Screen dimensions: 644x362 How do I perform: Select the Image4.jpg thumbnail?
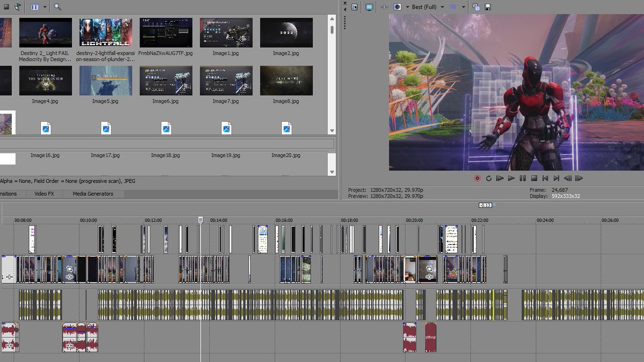coord(46,80)
